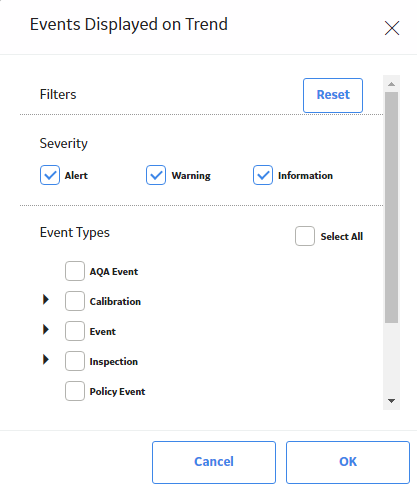This screenshot has width=417, height=492.
Task: Tick the Calibration checkbox
Action: 75,301
